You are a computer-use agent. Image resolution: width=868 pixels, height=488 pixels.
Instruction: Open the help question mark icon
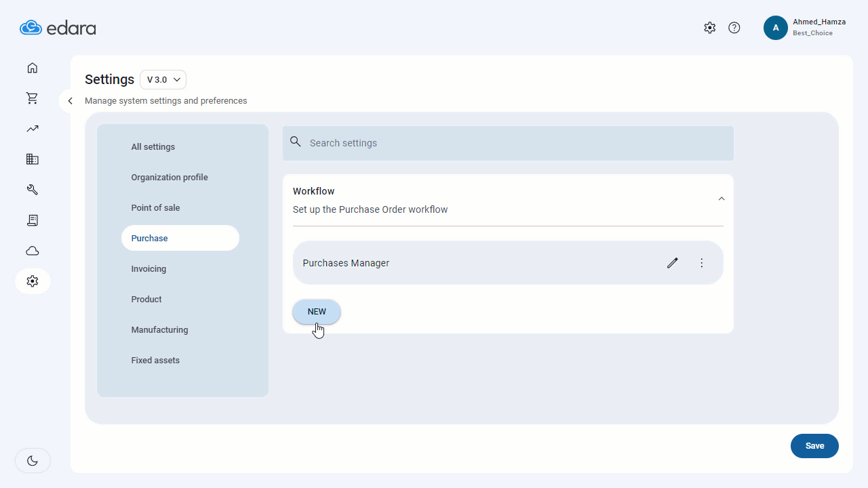tap(734, 28)
